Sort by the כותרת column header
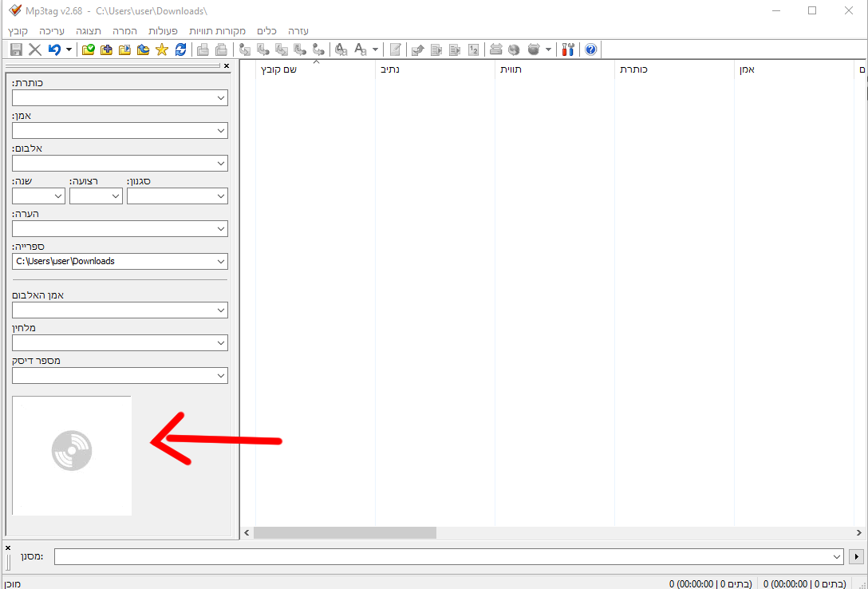The height and width of the screenshot is (589, 868). click(x=674, y=69)
